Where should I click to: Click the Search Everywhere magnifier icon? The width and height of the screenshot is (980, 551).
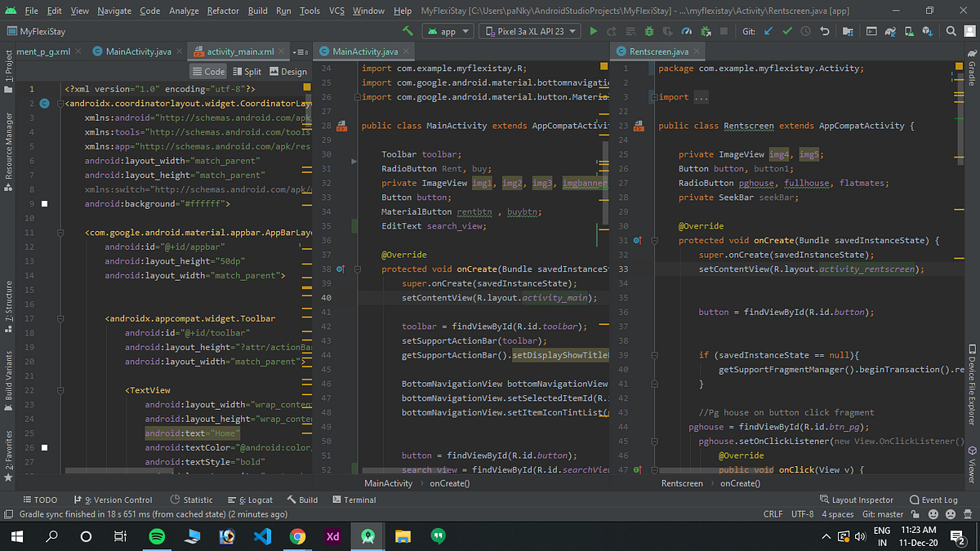tap(951, 31)
